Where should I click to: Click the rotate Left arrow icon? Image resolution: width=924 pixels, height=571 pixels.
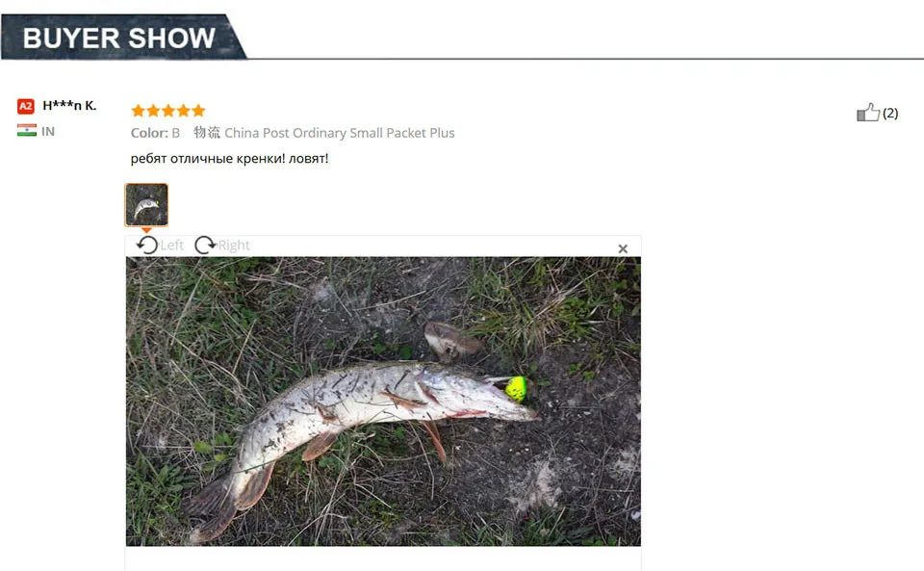pyautogui.click(x=147, y=245)
